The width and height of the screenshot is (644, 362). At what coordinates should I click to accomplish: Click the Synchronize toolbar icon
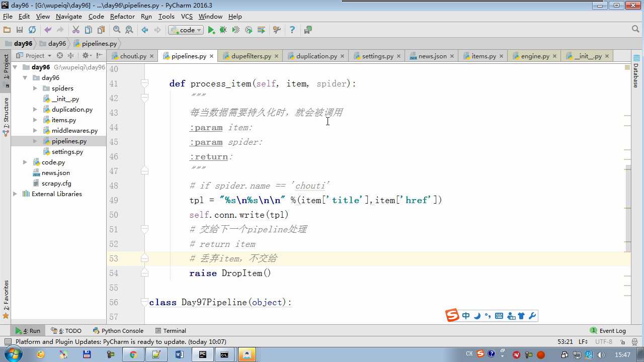click(32, 30)
